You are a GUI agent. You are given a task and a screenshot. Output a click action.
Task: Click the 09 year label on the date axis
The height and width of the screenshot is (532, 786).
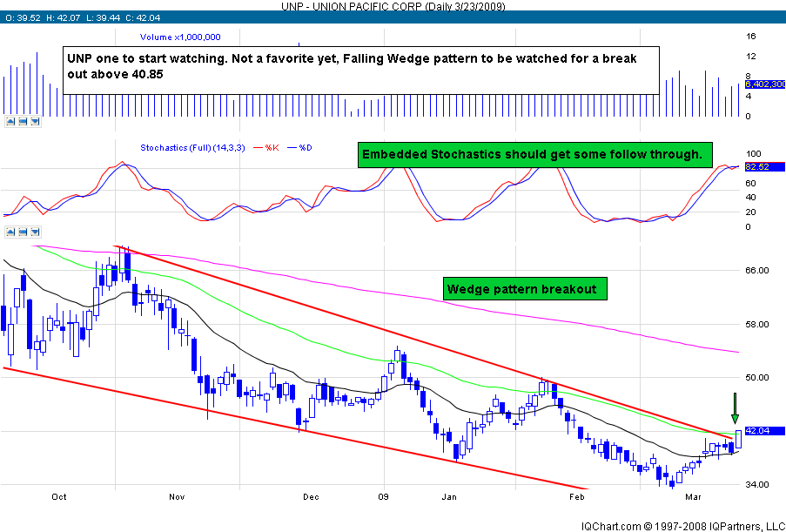(385, 497)
